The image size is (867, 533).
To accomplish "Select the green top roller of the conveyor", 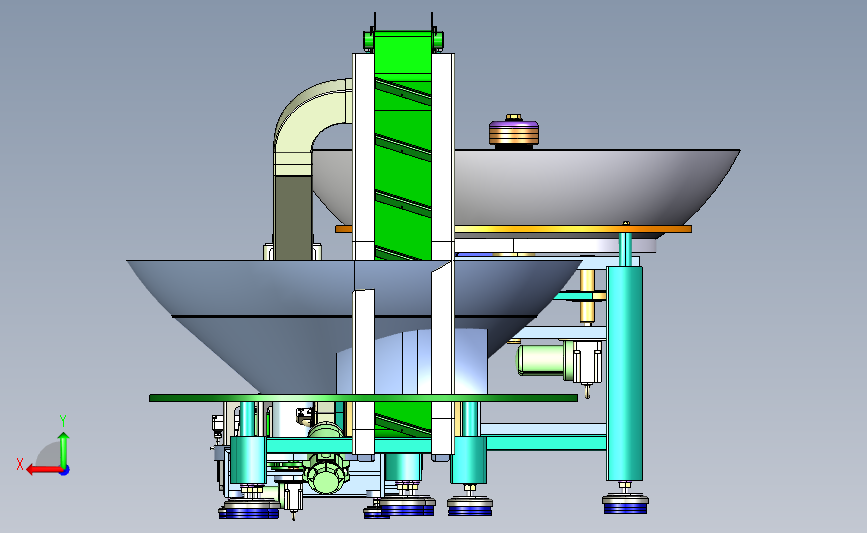I will (403, 41).
